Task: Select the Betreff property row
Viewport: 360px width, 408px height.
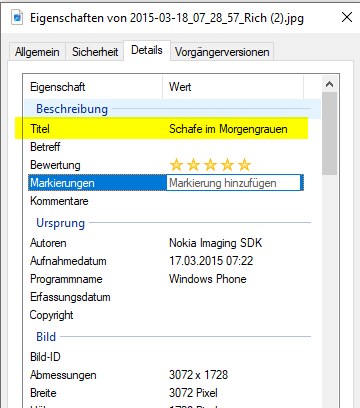Action: coord(166,147)
